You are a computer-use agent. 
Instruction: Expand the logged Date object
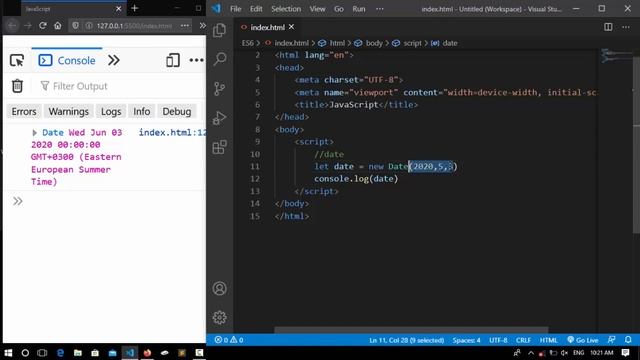35,132
